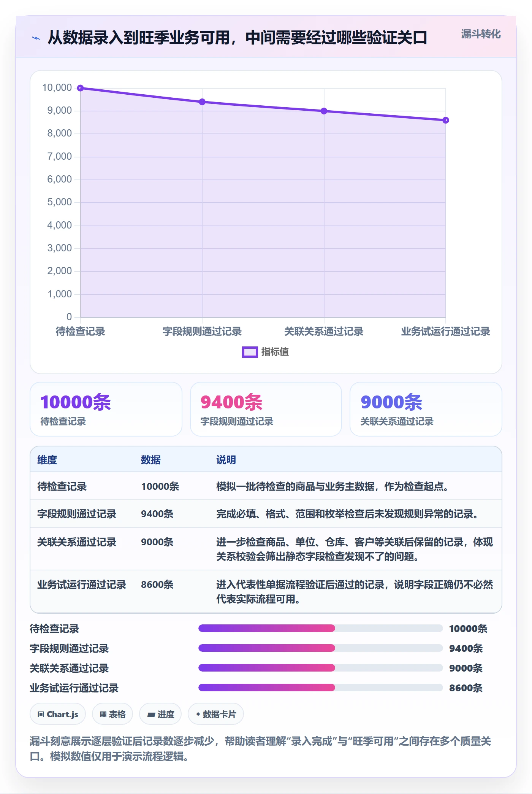Click the 表格 tag chip
Image resolution: width=532 pixels, height=794 pixels.
pyautogui.click(x=112, y=714)
